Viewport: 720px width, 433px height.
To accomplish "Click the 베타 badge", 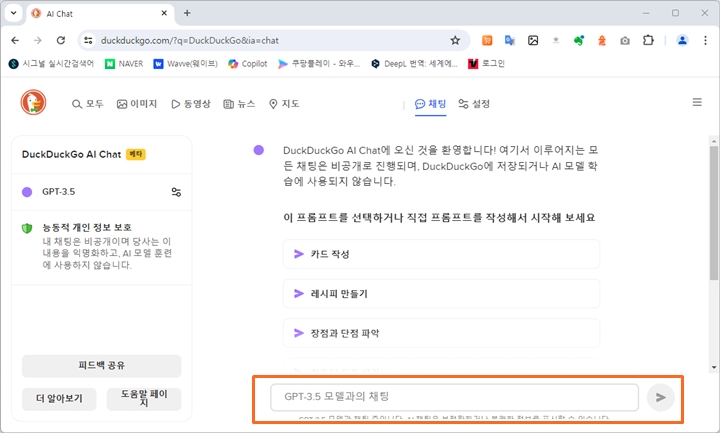I will coord(136,154).
